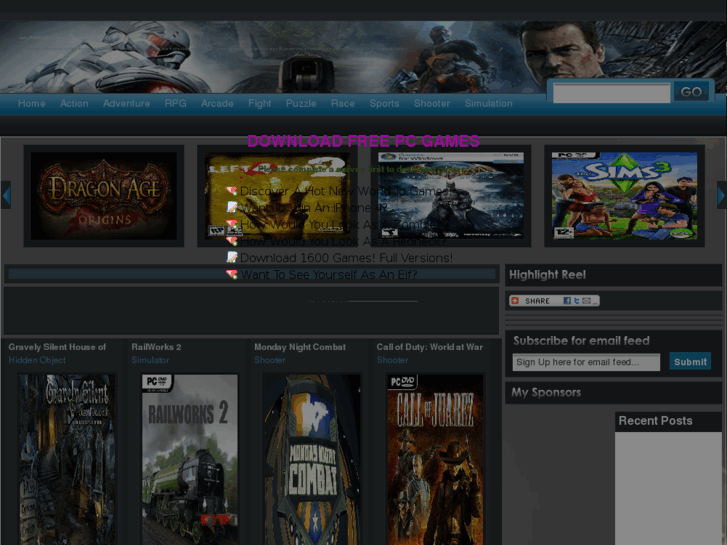Open RailWorks 2 post title
727x545 pixels.
tap(156, 347)
